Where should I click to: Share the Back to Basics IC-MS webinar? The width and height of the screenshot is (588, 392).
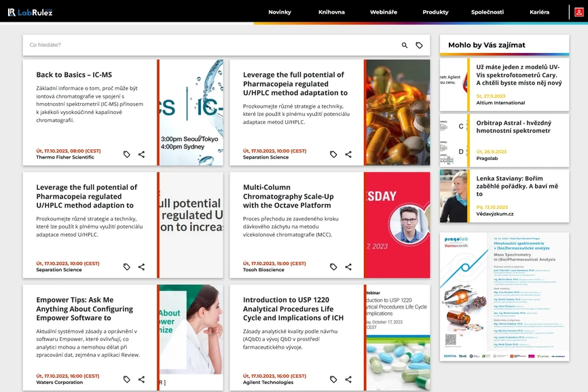point(141,154)
